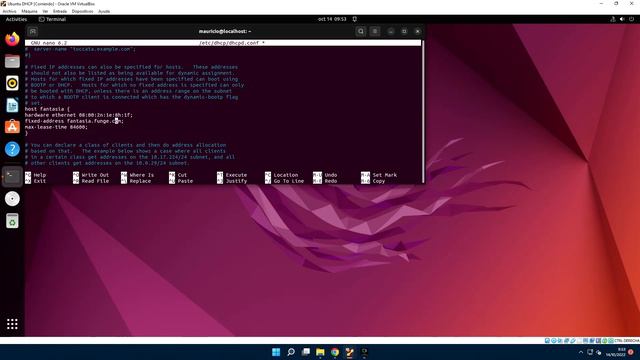
Task: Expand the Windows system tray hidden icons
Action: click(581, 352)
